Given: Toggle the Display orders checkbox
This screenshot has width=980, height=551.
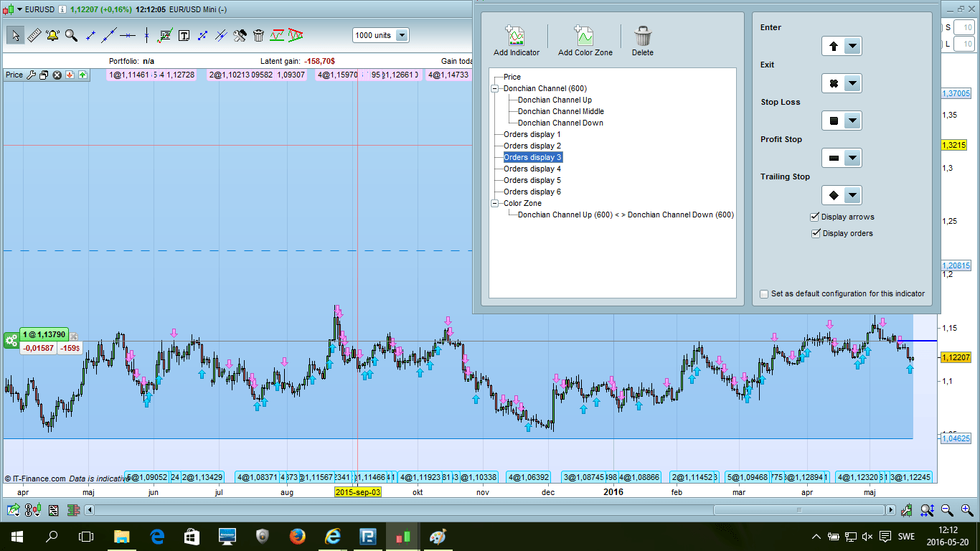Looking at the screenshot, I should tap(815, 233).
